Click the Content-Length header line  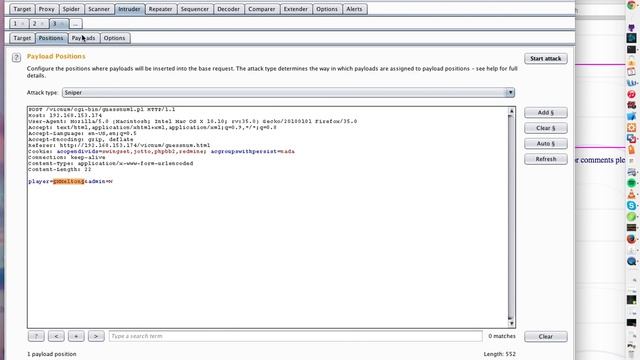60,169
